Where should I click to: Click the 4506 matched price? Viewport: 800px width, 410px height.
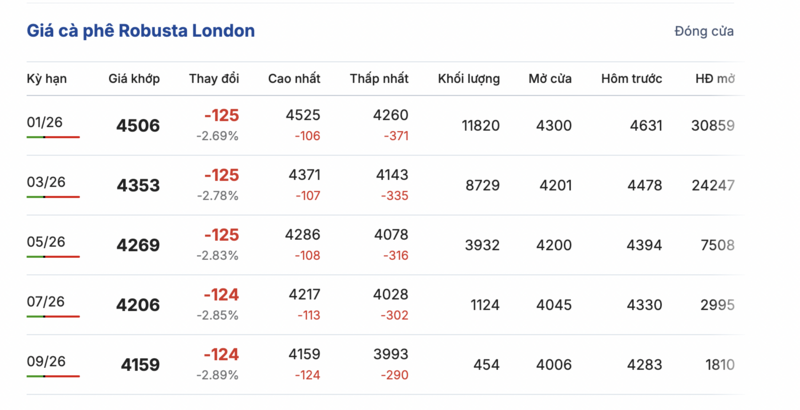[x=138, y=126]
